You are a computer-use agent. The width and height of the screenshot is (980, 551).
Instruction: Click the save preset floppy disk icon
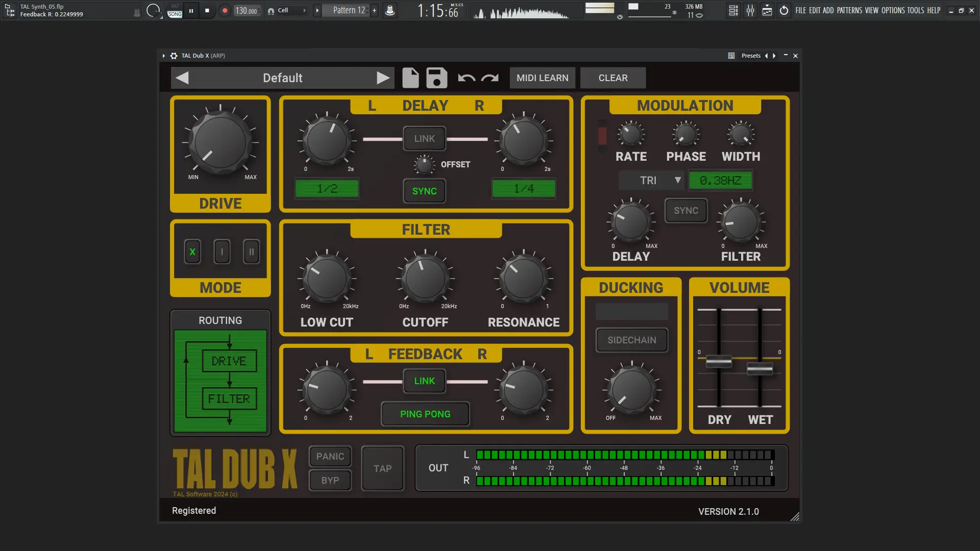436,78
